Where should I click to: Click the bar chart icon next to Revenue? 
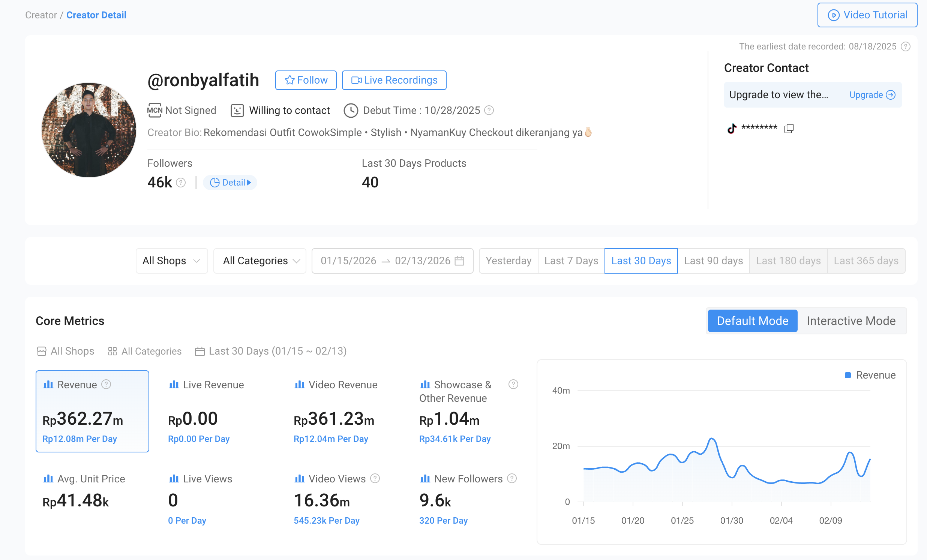point(48,384)
